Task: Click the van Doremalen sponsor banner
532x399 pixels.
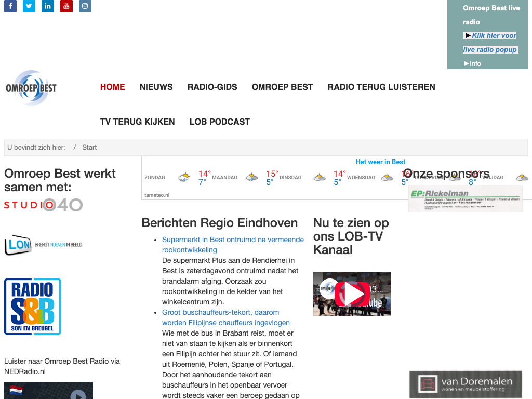Action: pyautogui.click(x=465, y=384)
